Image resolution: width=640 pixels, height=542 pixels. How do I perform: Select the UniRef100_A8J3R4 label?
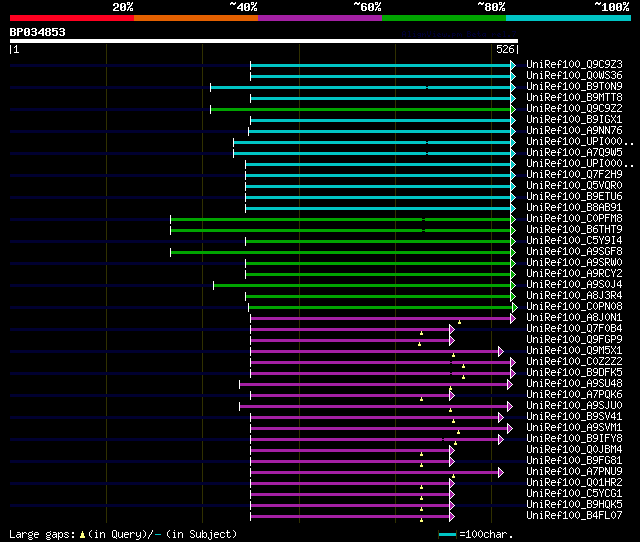pos(574,296)
